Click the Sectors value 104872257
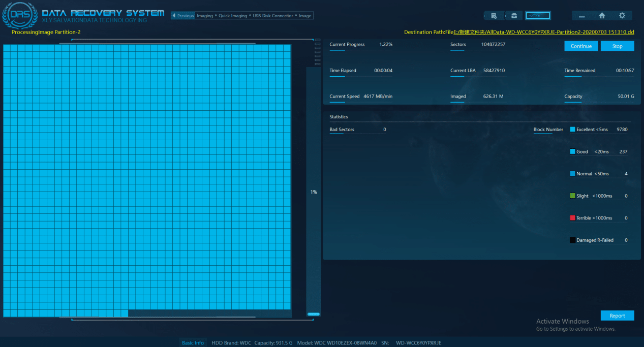Image resolution: width=644 pixels, height=347 pixels. [493, 45]
